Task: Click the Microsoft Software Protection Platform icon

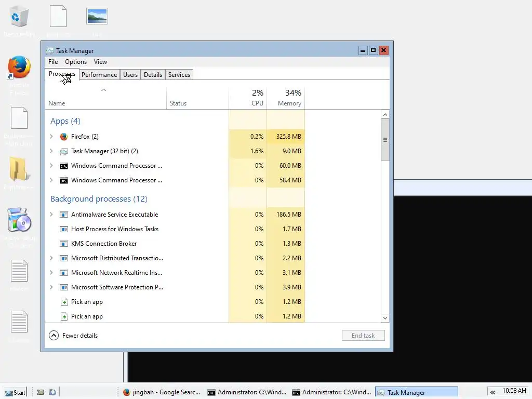Action: point(64,287)
